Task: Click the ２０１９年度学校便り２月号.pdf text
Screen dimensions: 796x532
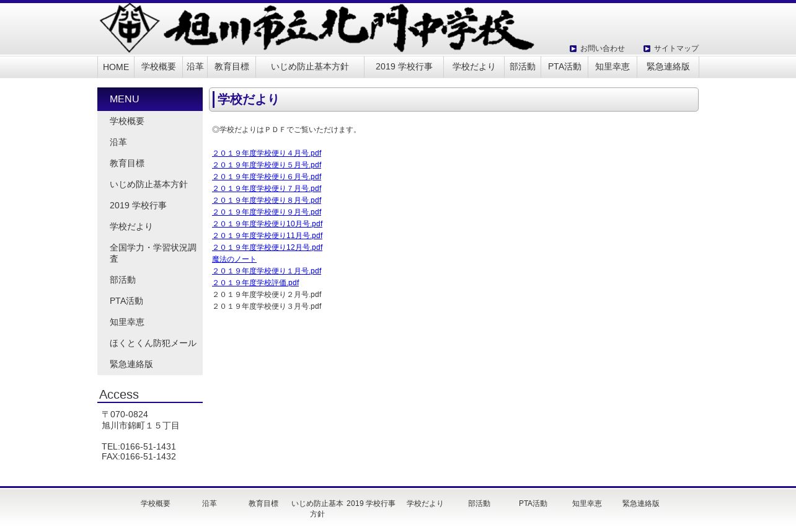Action: click(x=267, y=295)
